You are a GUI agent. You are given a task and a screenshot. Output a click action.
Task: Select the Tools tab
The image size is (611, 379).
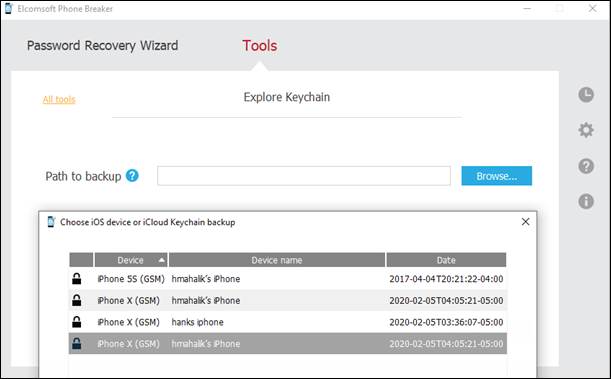click(x=260, y=46)
